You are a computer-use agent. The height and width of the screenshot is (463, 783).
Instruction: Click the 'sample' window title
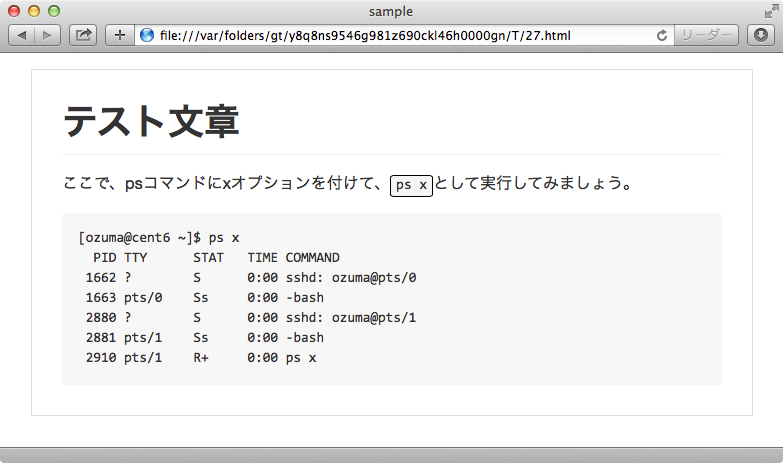[x=391, y=11]
